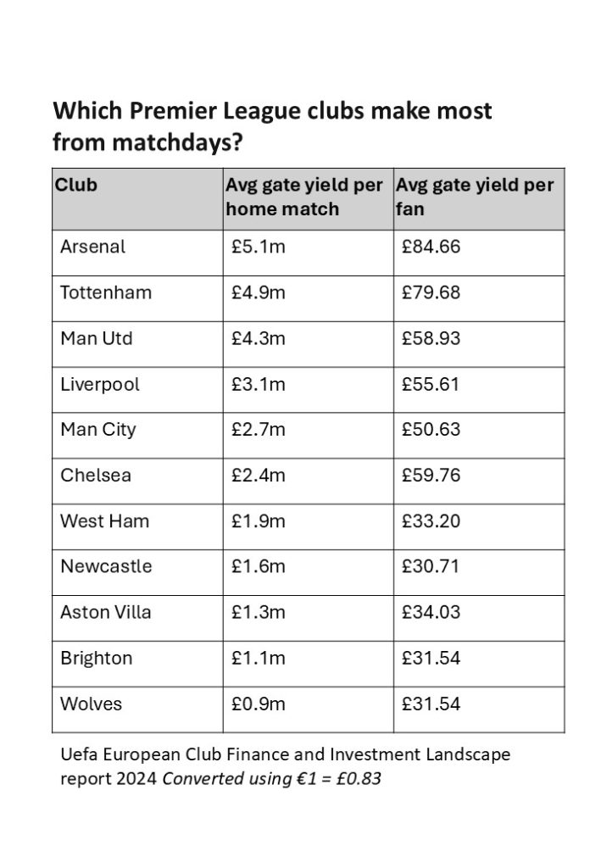
Task: Select Man Utd's £4.3m value
Action: 258,339
